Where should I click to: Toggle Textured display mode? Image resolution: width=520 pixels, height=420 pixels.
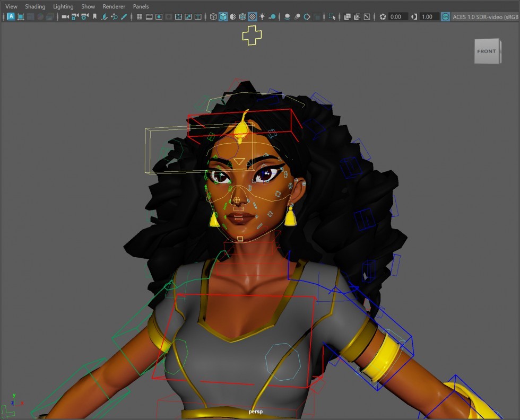point(253,16)
